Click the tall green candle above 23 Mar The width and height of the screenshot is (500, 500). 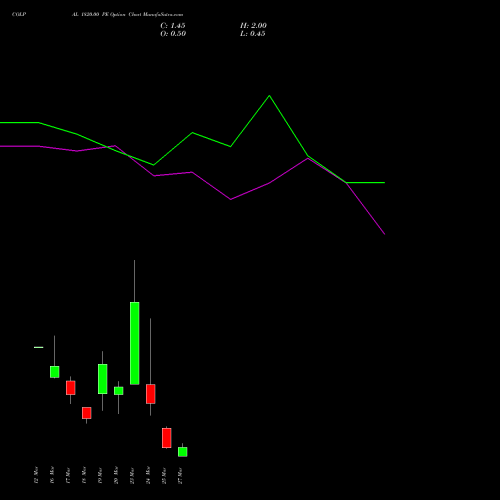point(135,343)
